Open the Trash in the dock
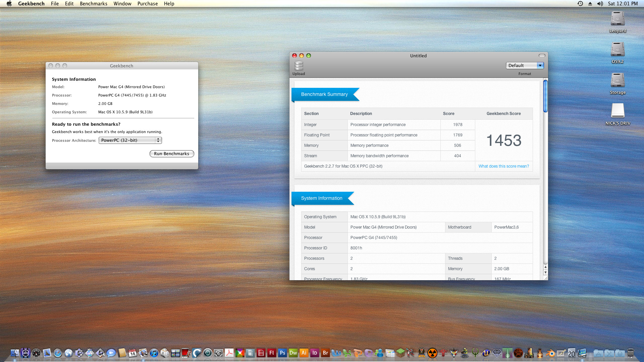644x362 pixels. pos(631,353)
